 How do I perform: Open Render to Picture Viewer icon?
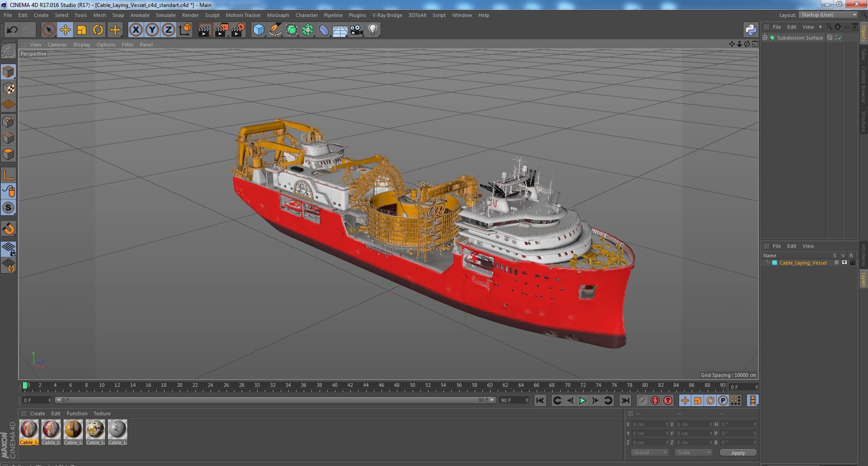221,30
